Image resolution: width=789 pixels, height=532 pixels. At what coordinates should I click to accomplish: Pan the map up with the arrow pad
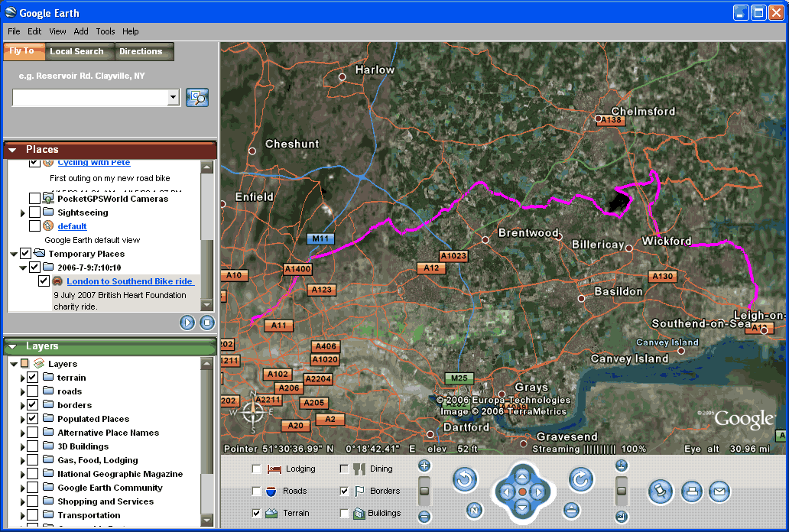(522, 476)
